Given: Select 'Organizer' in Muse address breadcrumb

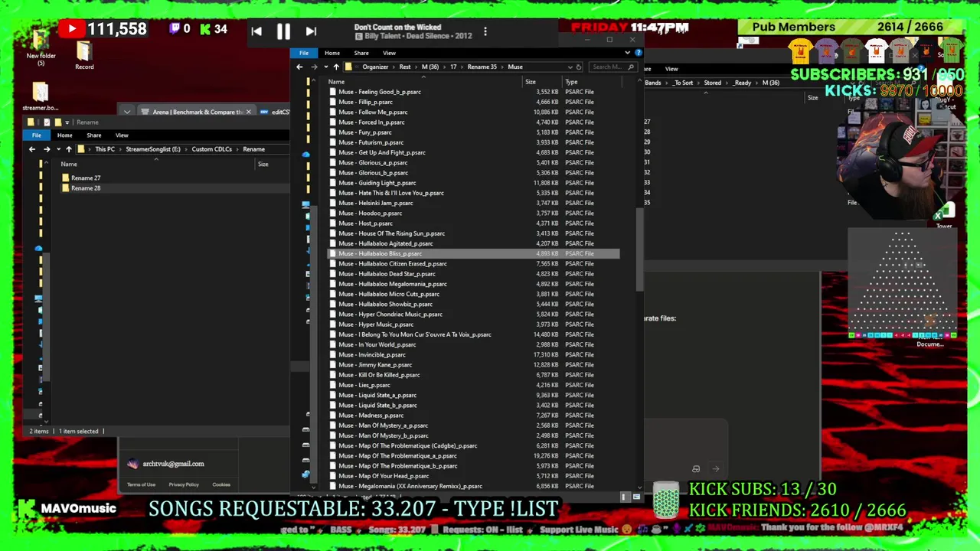Looking at the screenshot, I should coord(375,67).
